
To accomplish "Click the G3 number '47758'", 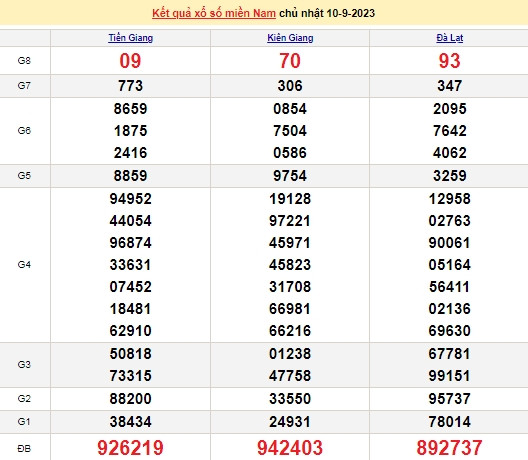I will tap(290, 376).
